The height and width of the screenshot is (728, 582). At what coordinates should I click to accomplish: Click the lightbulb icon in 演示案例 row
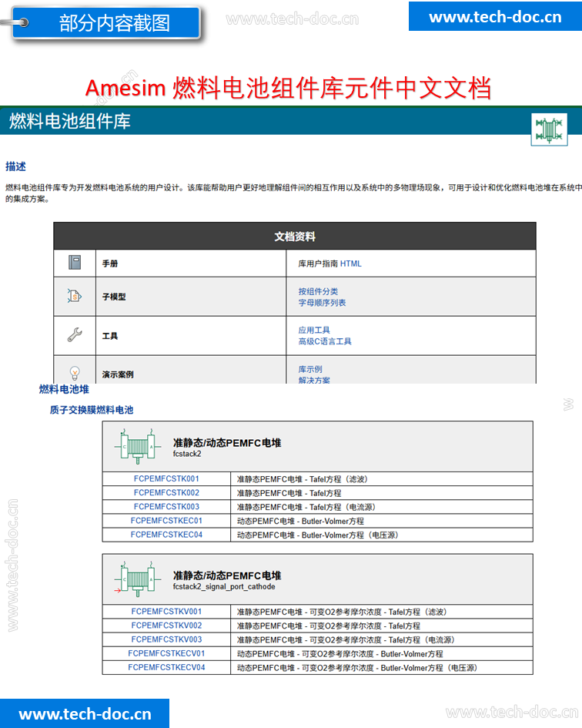click(x=75, y=373)
